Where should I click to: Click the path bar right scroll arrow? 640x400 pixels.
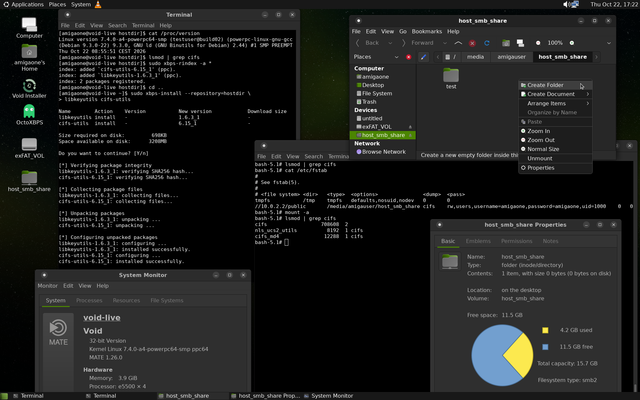click(596, 57)
